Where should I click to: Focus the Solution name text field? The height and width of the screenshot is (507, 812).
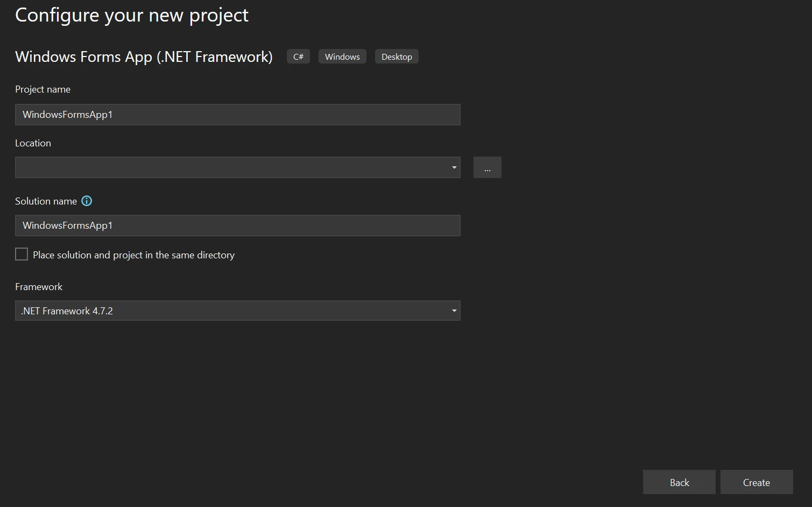pyautogui.click(x=237, y=226)
